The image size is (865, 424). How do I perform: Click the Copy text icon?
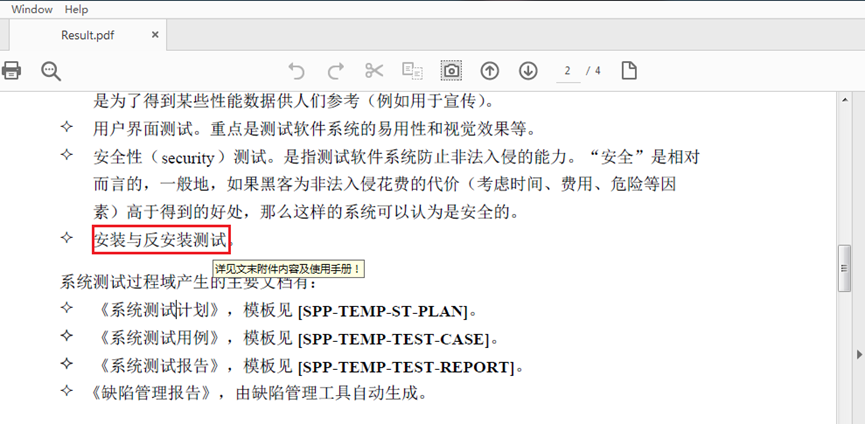coord(412,71)
